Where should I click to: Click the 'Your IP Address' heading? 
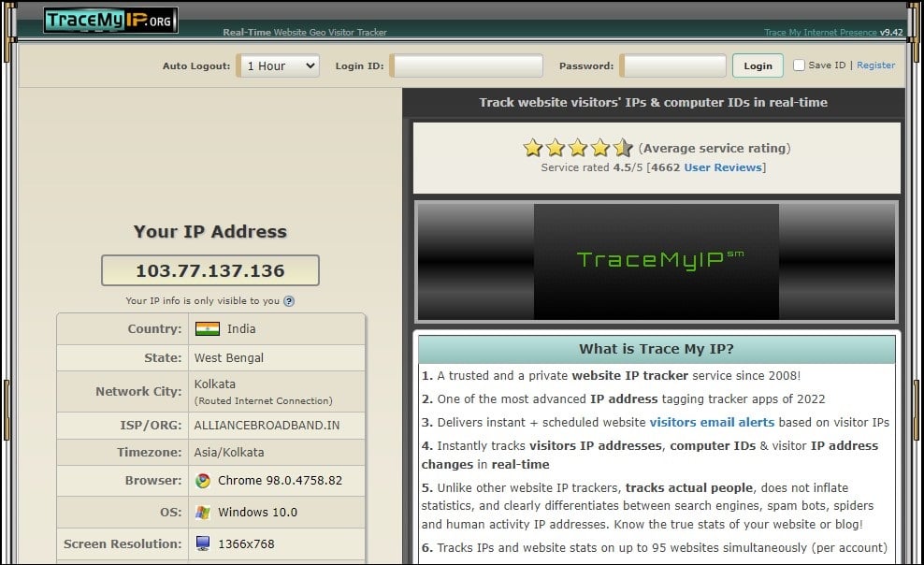210,232
